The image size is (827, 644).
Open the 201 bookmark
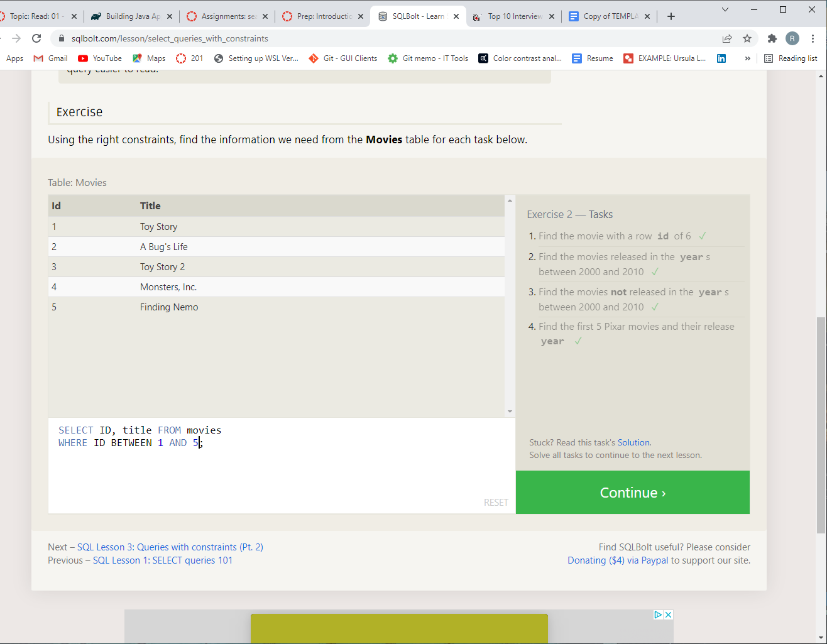[x=189, y=58]
